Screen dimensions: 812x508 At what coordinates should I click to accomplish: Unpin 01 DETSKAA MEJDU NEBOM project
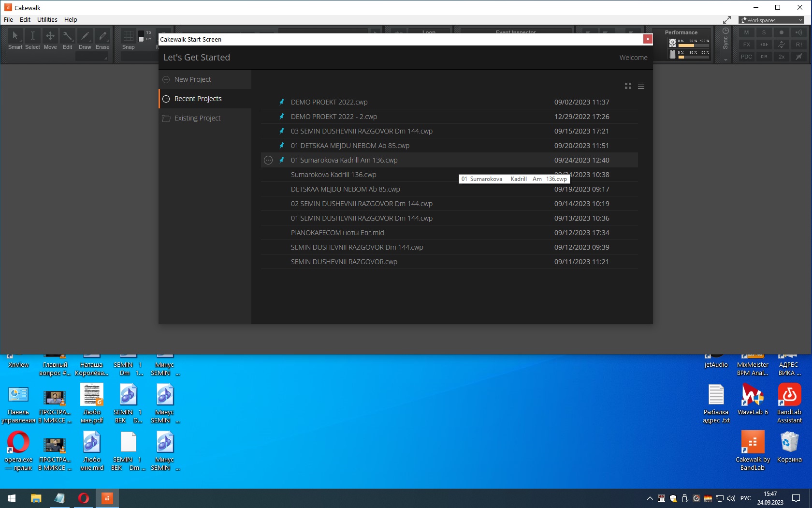pyautogui.click(x=281, y=146)
